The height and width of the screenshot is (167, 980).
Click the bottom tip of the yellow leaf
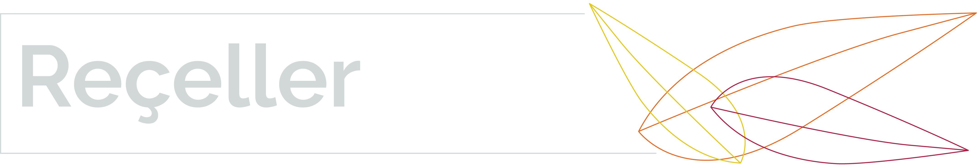click(x=740, y=163)
